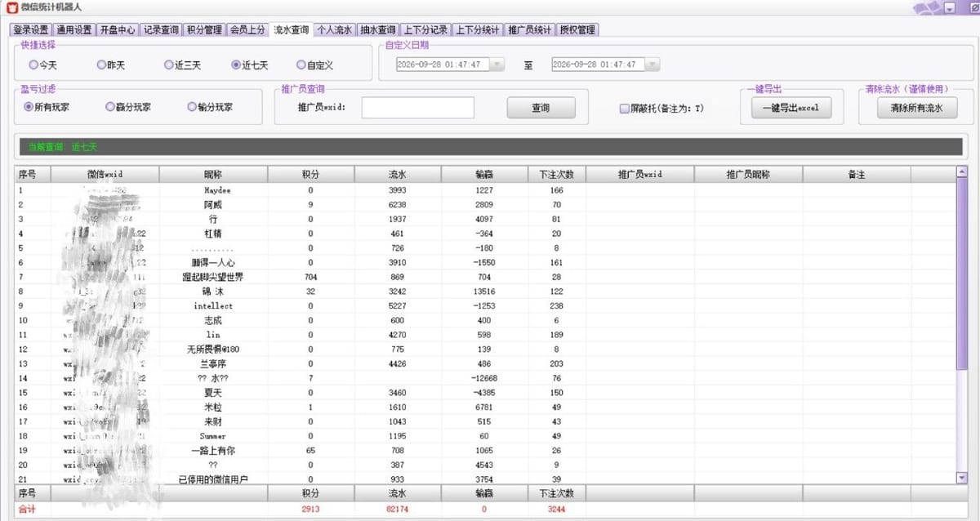The width and height of the screenshot is (980, 521).
Task: Click the 推广员wxid input field
Action: pos(418,108)
